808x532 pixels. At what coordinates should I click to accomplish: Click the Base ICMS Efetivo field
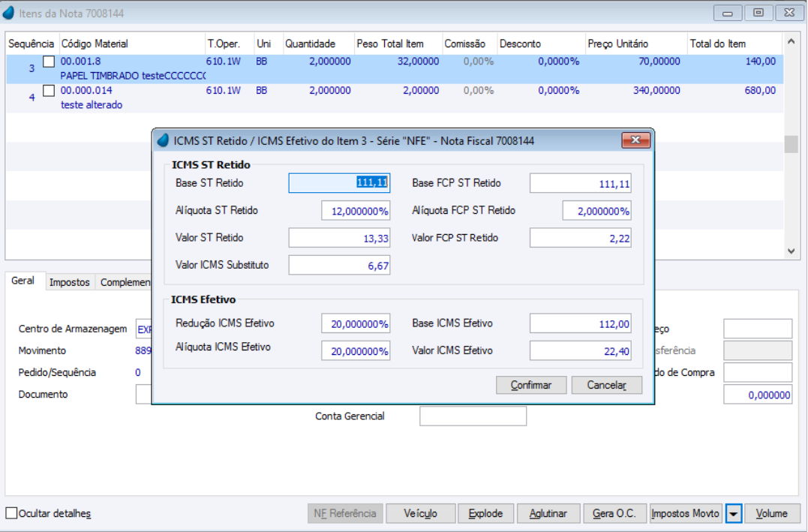coord(580,323)
